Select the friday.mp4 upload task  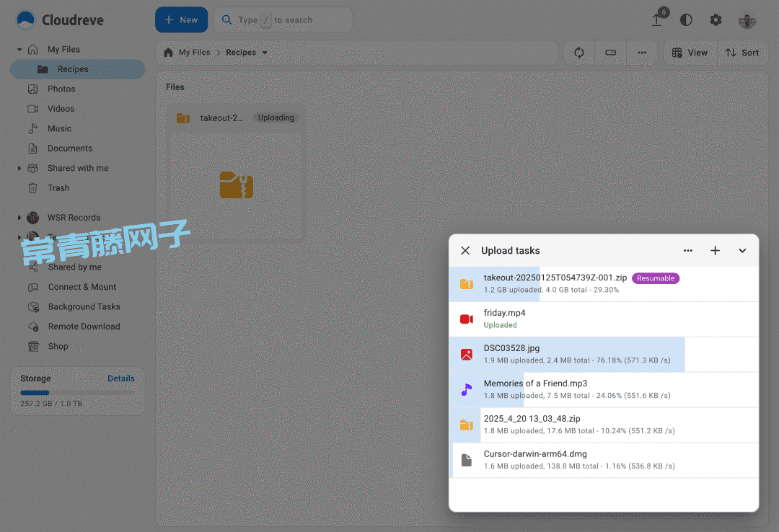pos(604,319)
